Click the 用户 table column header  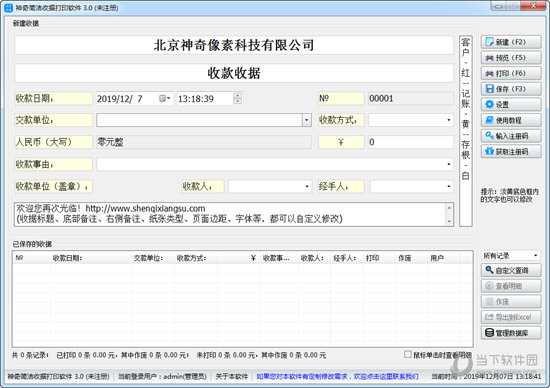[444, 258]
